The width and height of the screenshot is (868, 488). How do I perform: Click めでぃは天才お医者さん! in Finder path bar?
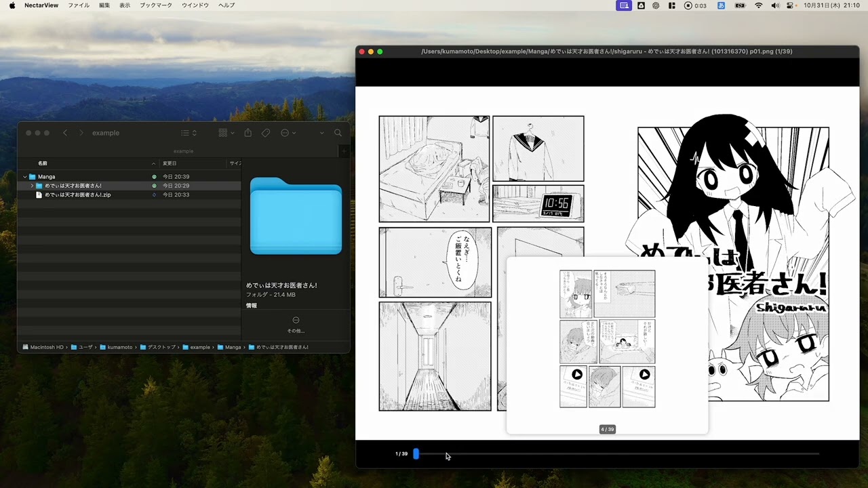coord(278,347)
